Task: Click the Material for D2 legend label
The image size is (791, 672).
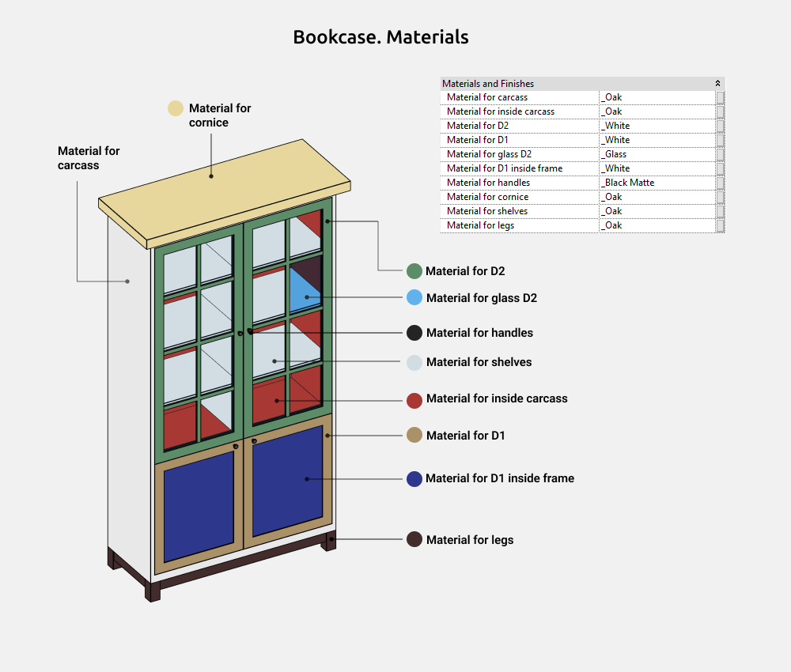Action: coord(465,271)
